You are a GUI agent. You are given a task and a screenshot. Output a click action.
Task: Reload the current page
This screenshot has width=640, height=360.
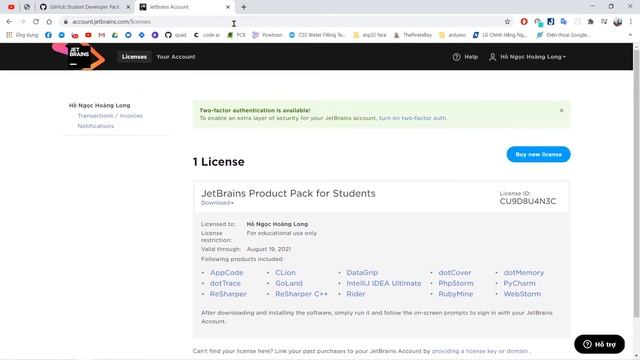tap(36, 22)
